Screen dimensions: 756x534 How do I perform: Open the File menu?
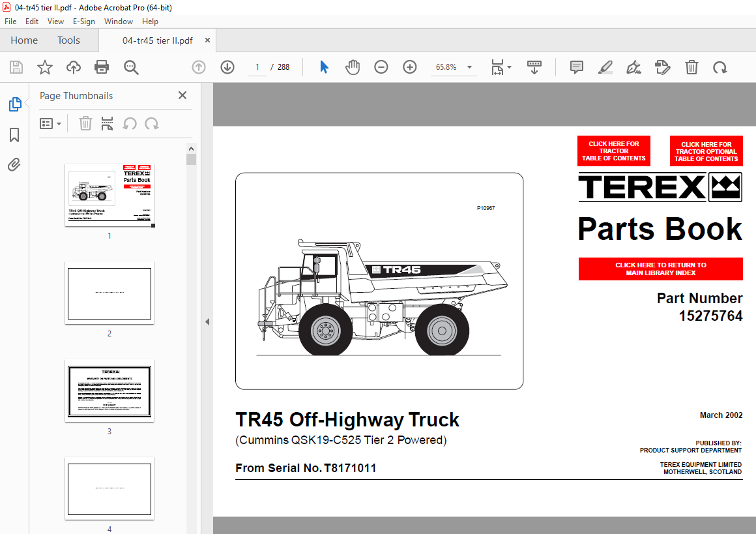10,22
